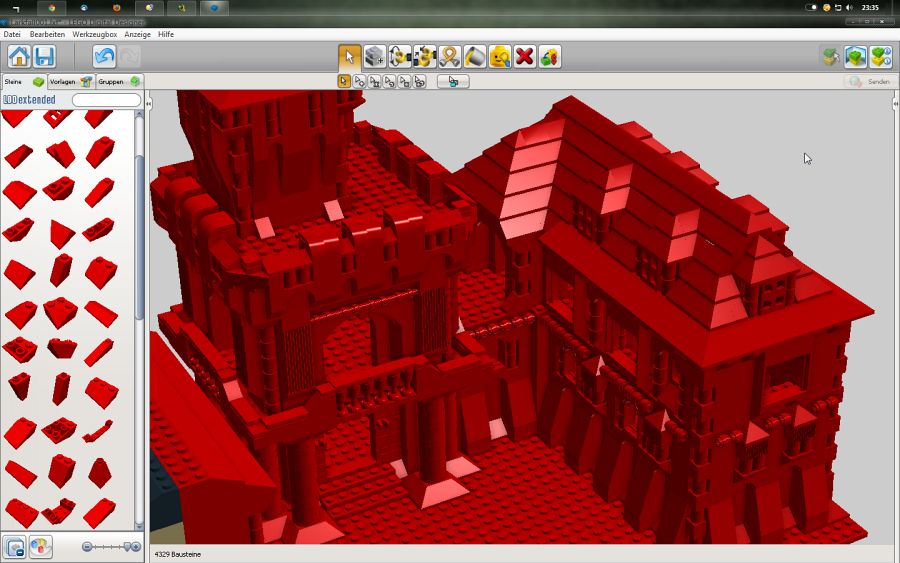900x563 pixels.
Task: Toggle the brick color filter palette button
Action: (x=40, y=547)
